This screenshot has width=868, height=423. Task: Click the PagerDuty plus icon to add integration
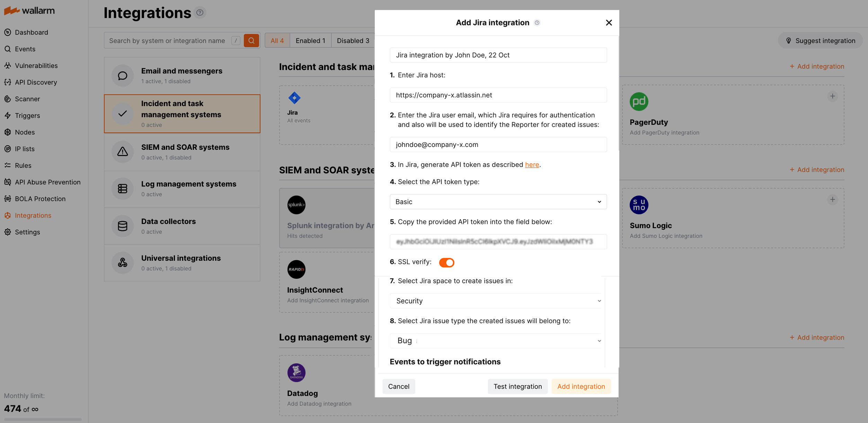833,96
